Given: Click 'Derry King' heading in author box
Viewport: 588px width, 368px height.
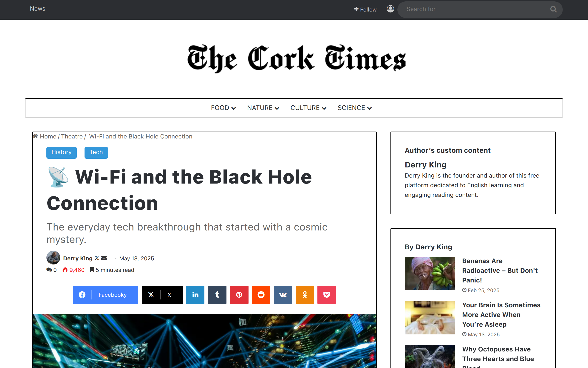Looking at the screenshot, I should (x=425, y=165).
